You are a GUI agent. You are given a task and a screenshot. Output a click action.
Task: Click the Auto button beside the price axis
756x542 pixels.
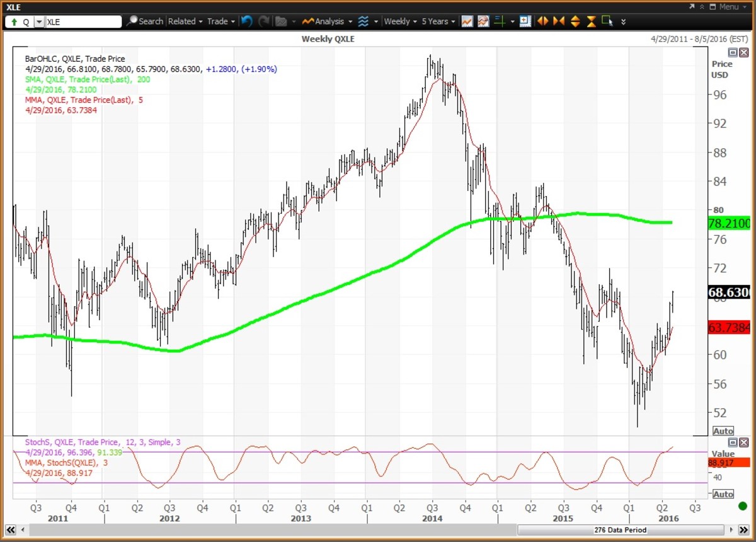[723, 430]
